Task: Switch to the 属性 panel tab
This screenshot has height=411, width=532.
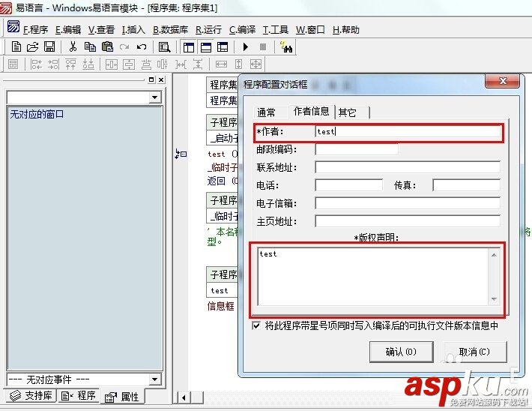Action: click(x=122, y=396)
